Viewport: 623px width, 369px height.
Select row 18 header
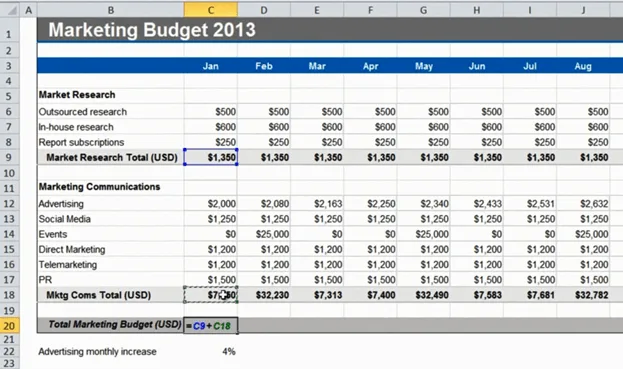click(x=9, y=295)
